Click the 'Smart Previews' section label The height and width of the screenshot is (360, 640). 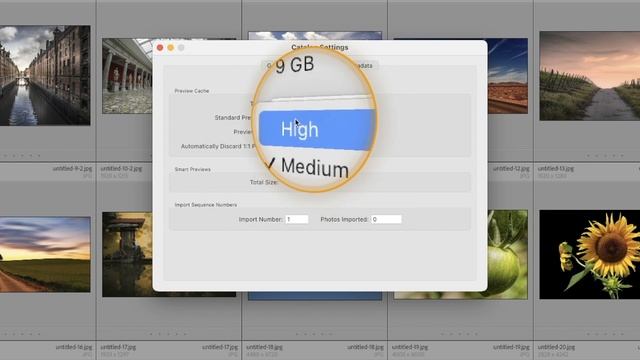click(x=193, y=169)
